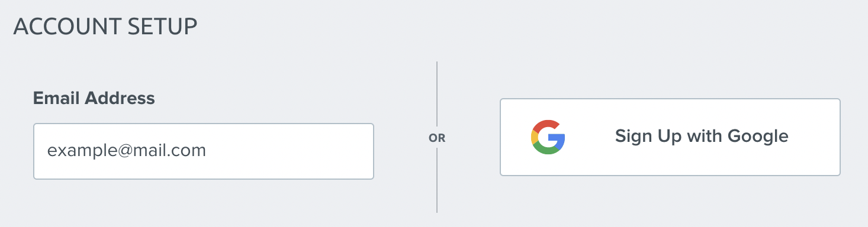Click the word Google in signup button
868x227 pixels.
coord(758,137)
